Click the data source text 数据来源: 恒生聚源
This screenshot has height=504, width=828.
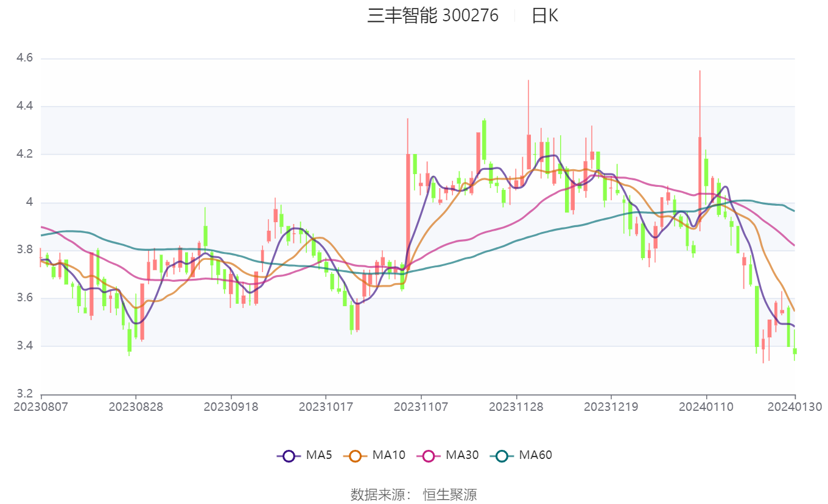click(414, 494)
